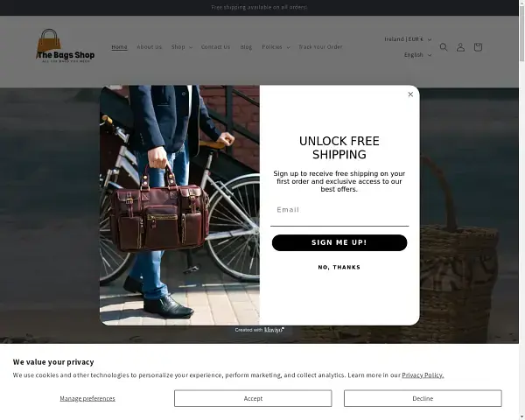Viewport: 525px width, 420px height.
Task: Expand the Shop menu dropdown
Action: pyautogui.click(x=182, y=47)
